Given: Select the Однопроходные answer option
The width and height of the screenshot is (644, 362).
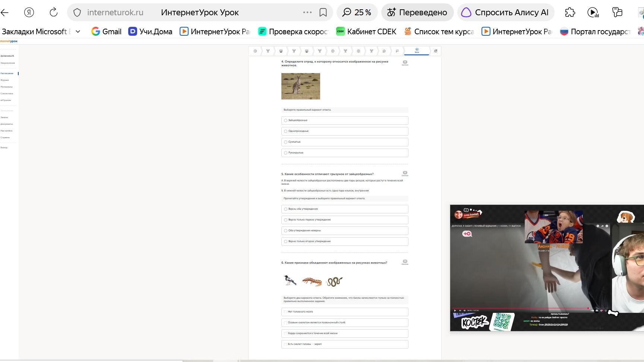Looking at the screenshot, I should tap(345, 131).
